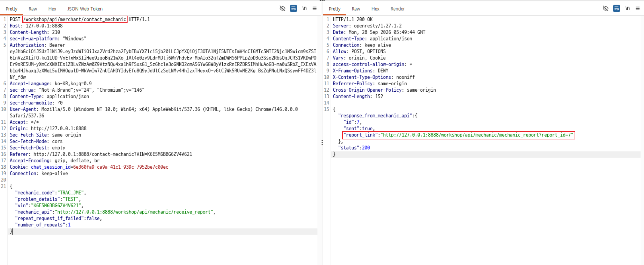Toggle word wrap icon in response pane

click(x=616, y=9)
